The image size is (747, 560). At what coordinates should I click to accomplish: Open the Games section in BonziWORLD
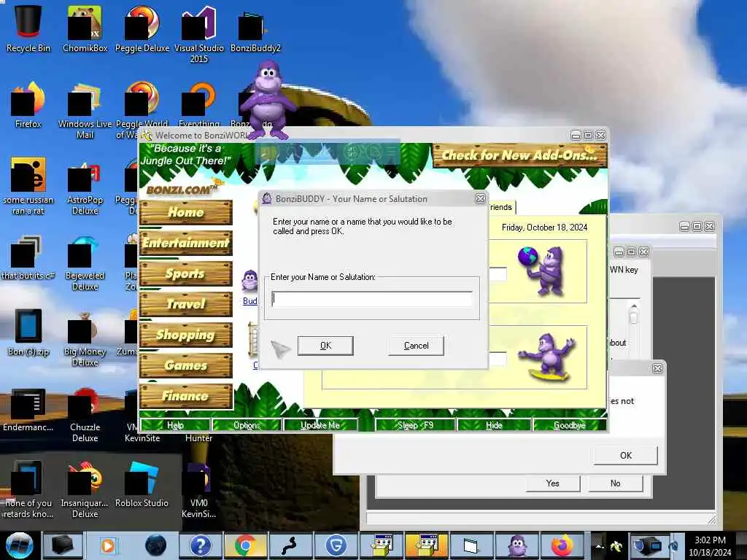[x=186, y=366]
